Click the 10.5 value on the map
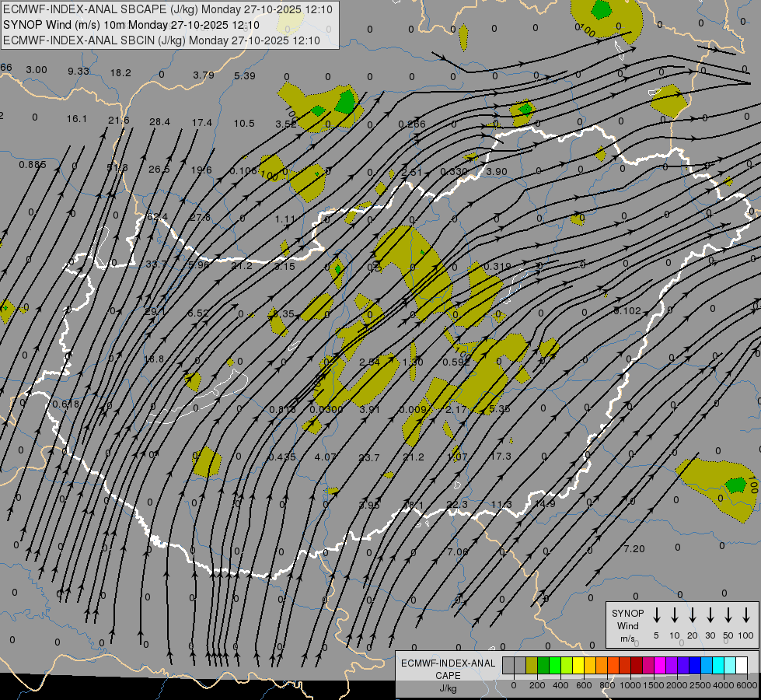 click(244, 124)
